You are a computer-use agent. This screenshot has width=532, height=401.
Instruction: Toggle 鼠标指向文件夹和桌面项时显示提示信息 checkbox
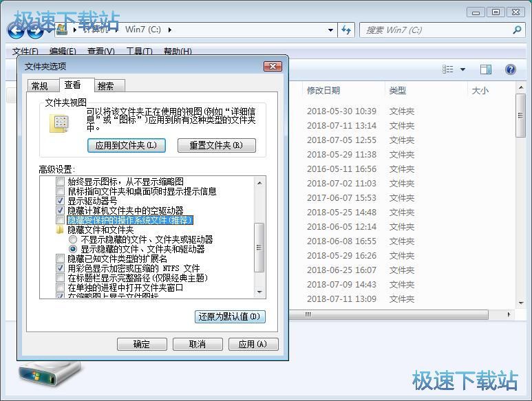pyautogui.click(x=60, y=191)
